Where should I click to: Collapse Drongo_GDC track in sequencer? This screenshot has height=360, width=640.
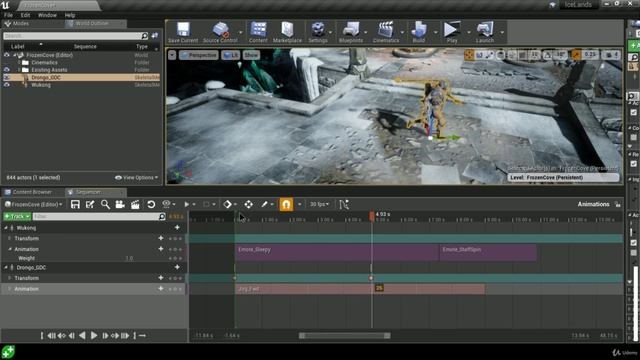coord(6,267)
